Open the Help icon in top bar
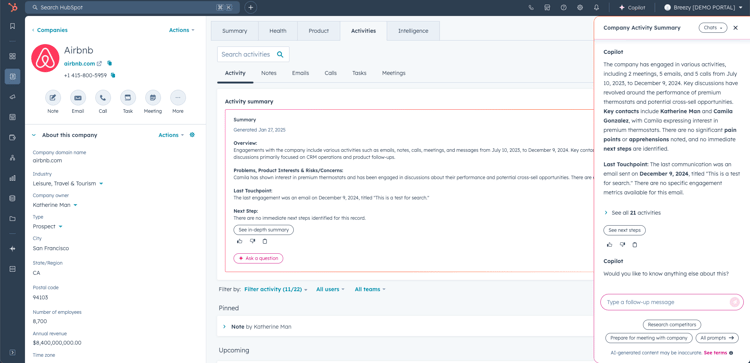This screenshot has width=750, height=363. tap(563, 8)
